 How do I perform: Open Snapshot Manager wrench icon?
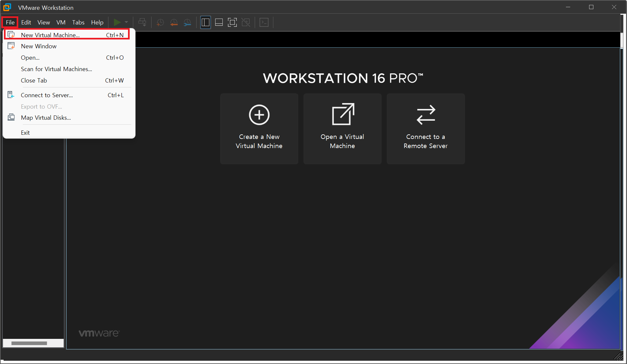pyautogui.click(x=187, y=22)
